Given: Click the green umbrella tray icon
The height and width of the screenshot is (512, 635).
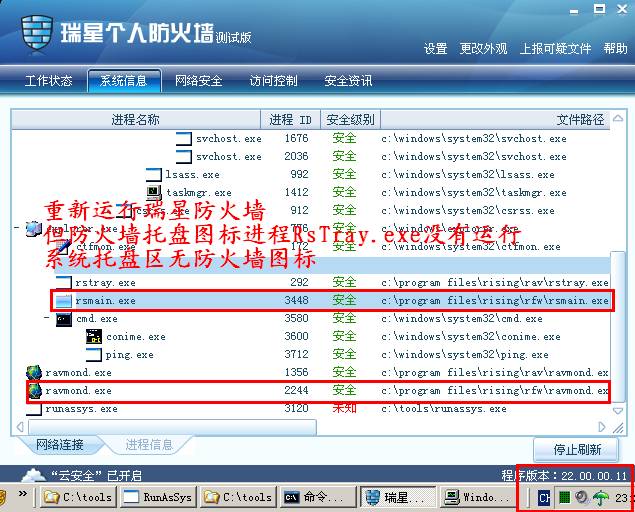Looking at the screenshot, I should click(x=601, y=497).
